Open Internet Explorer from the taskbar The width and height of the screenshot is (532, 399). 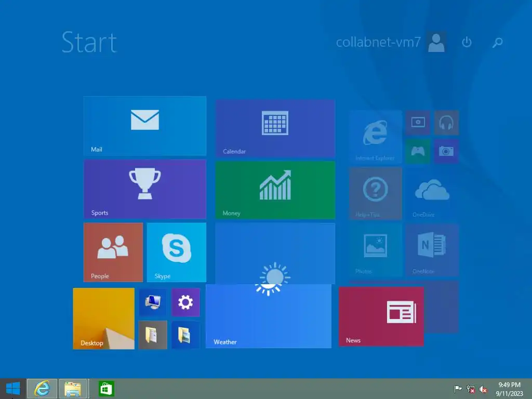click(42, 389)
